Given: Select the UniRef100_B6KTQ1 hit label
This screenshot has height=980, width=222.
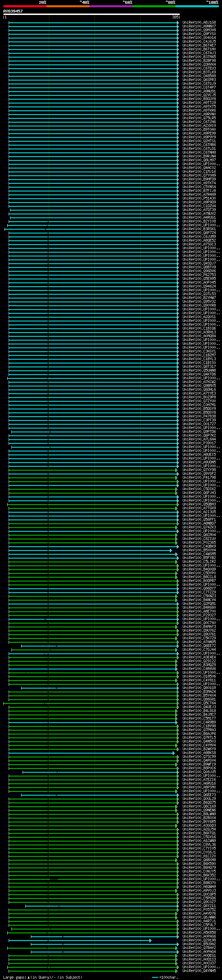Looking at the screenshot, I should (x=199, y=833).
